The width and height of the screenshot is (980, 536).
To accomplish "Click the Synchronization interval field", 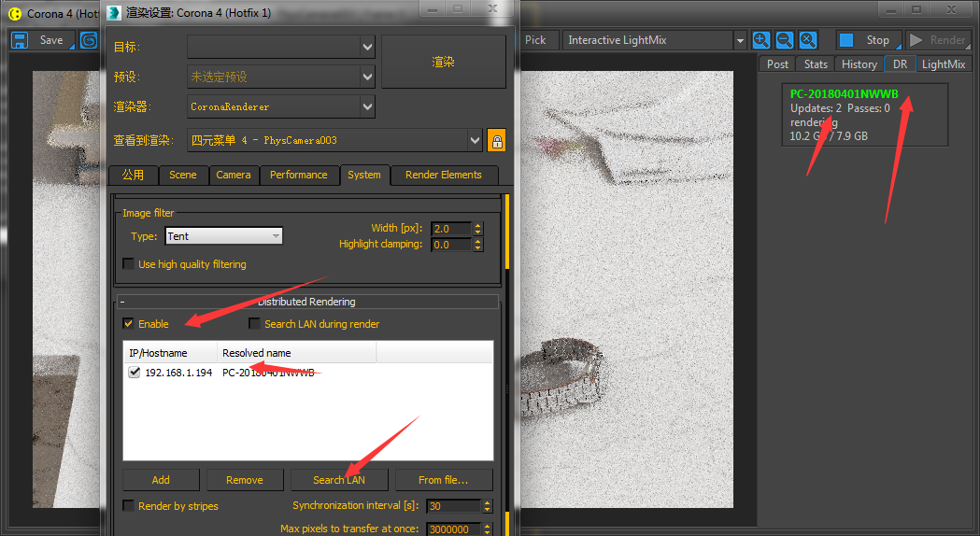I will pos(454,506).
